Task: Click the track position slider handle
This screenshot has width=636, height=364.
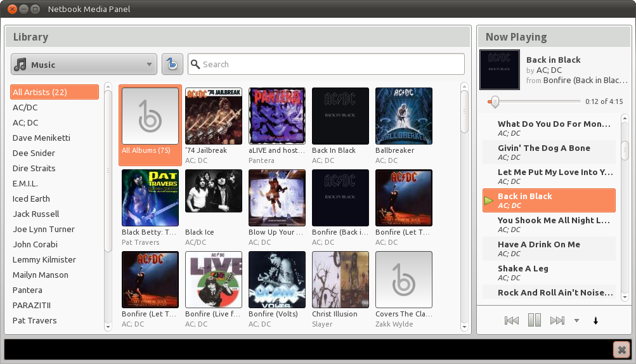Action: (495, 102)
